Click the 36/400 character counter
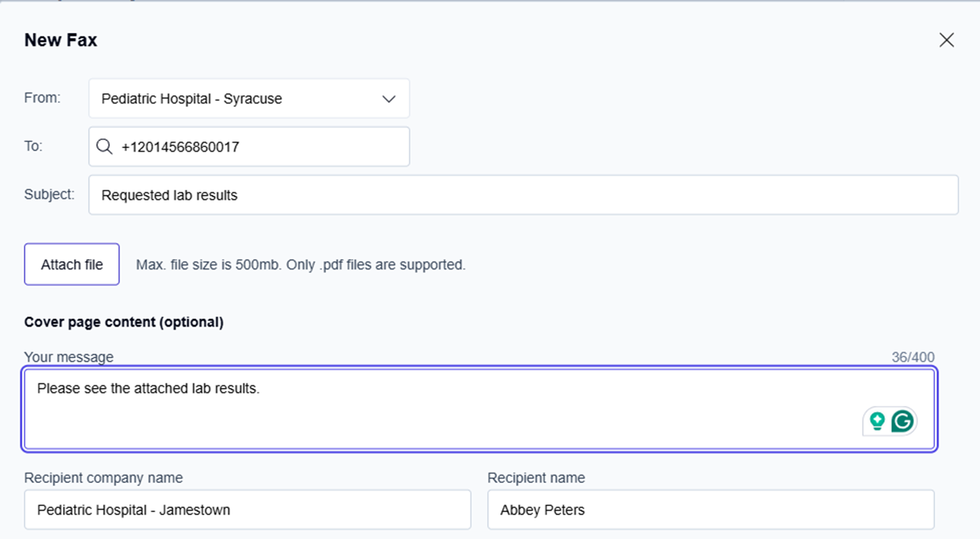Image resolution: width=980 pixels, height=539 pixels. pos(912,358)
